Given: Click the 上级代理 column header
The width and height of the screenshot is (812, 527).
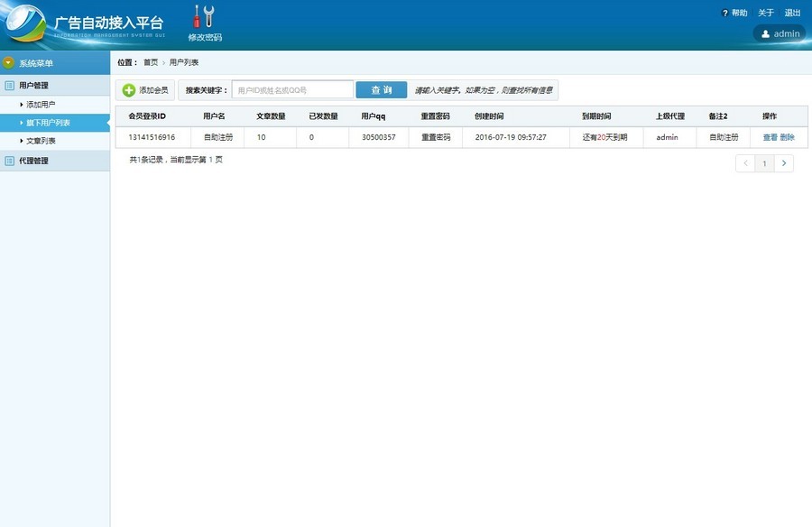Looking at the screenshot, I should 670,116.
